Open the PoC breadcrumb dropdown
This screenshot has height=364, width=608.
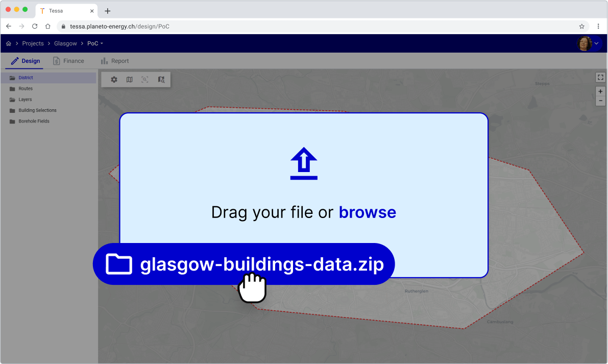tap(101, 43)
